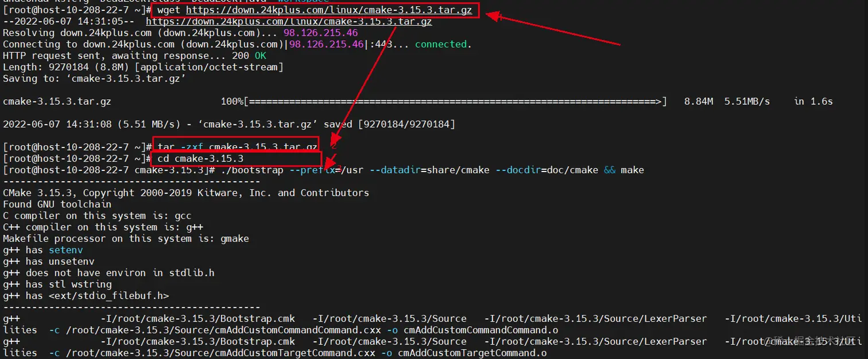Click the '8.84M' downloaded size
The image size is (868, 359).
coord(699,102)
